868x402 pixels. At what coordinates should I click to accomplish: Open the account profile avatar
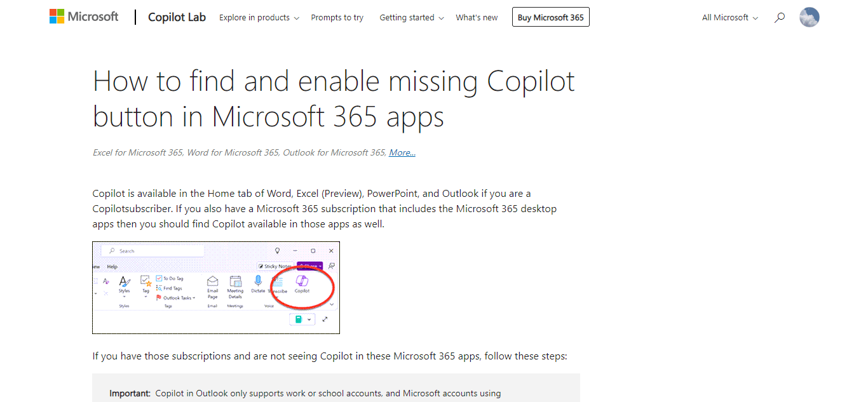click(809, 17)
